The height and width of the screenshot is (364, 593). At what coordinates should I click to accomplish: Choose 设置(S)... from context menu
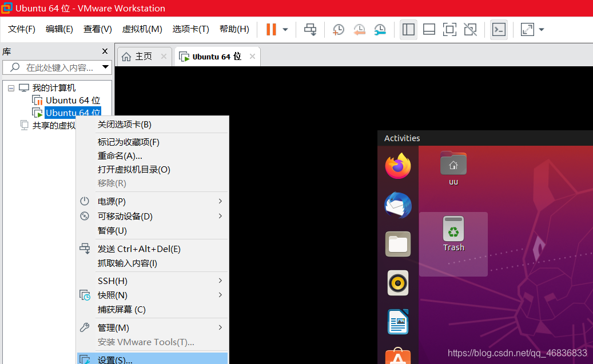(153, 359)
